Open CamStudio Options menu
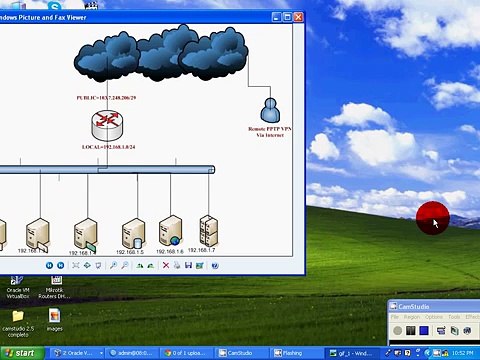Viewport: 480px width, 360px height. tap(434, 317)
